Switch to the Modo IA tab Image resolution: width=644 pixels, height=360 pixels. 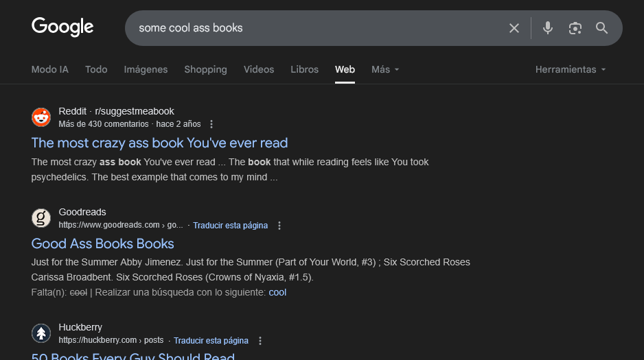50,69
